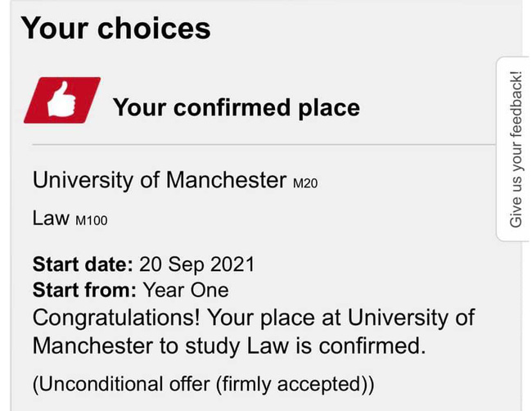This screenshot has height=411, width=532.
Task: Click the M100 course code
Action: tap(91, 220)
